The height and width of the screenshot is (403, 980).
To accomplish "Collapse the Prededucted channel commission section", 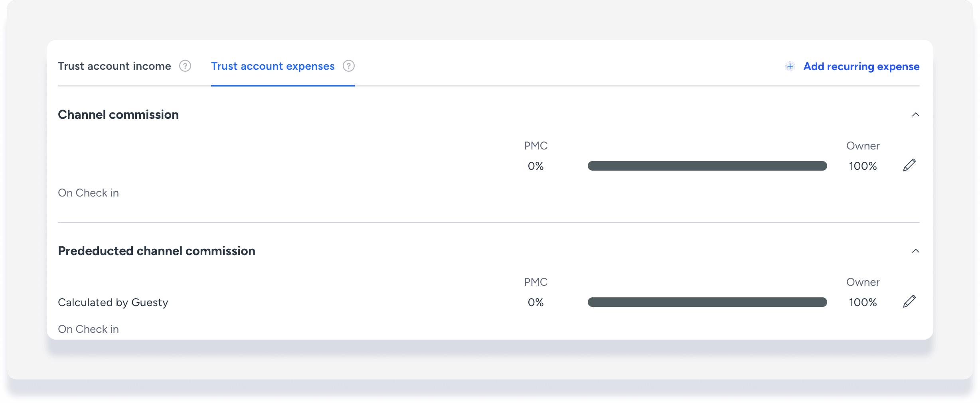I will pos(915,251).
